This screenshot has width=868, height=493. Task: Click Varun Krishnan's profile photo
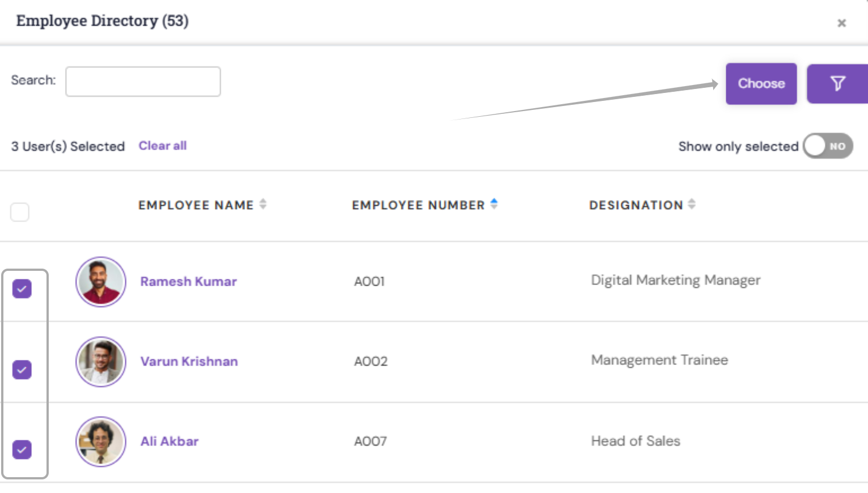click(101, 362)
